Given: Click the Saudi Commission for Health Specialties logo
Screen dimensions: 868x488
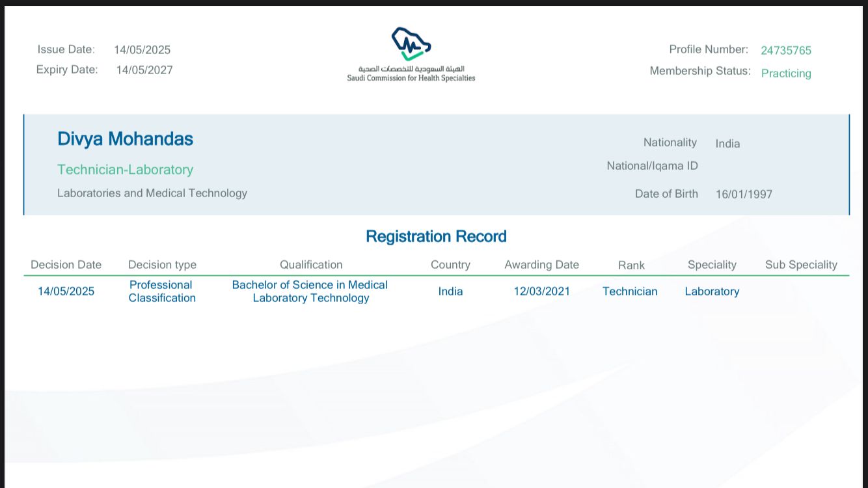Looking at the screenshot, I should pyautogui.click(x=411, y=55).
